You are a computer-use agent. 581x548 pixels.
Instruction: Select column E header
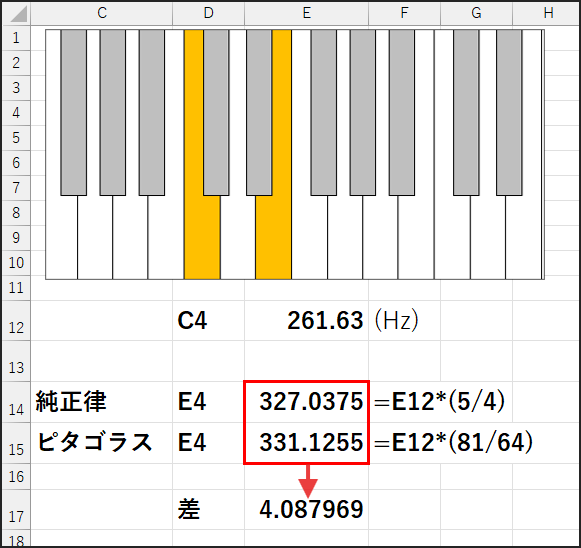pyautogui.click(x=306, y=13)
